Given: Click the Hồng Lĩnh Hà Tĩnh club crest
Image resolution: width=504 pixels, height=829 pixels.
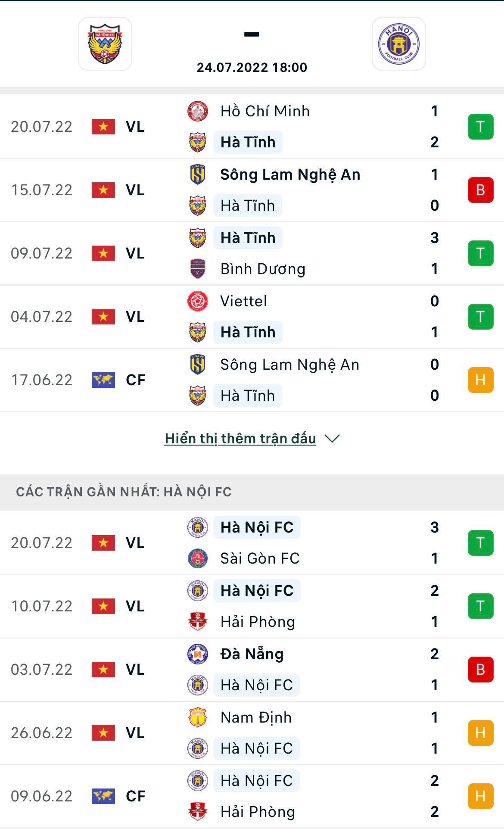Looking at the screenshot, I should (105, 44).
